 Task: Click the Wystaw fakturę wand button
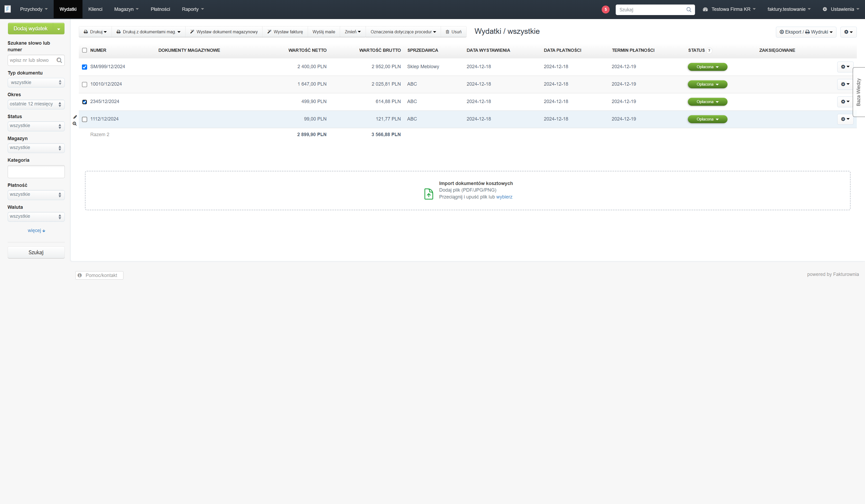click(285, 32)
